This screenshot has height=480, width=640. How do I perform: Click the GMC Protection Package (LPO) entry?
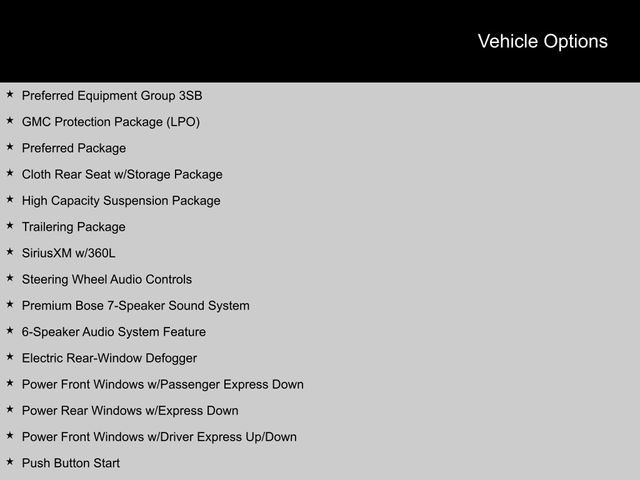pyautogui.click(x=110, y=122)
